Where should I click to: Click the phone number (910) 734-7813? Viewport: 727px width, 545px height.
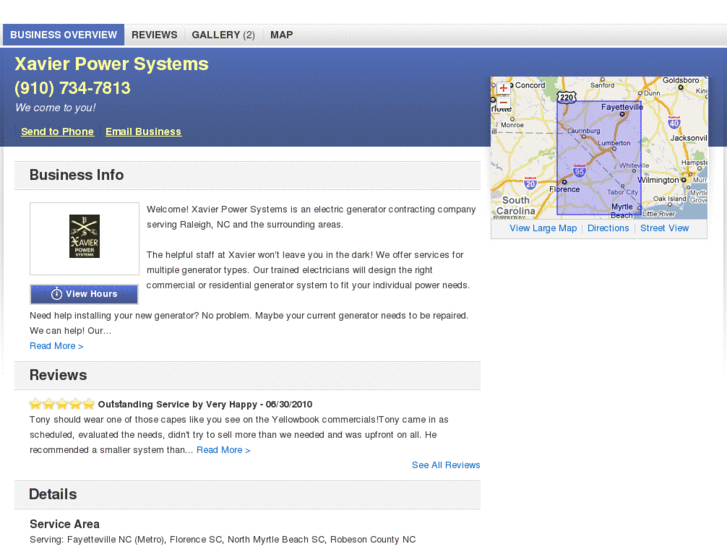click(x=72, y=88)
